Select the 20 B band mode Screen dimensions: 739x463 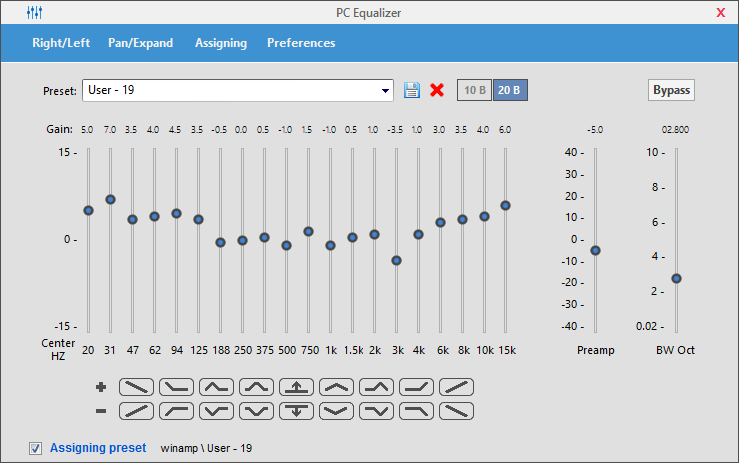(x=509, y=90)
